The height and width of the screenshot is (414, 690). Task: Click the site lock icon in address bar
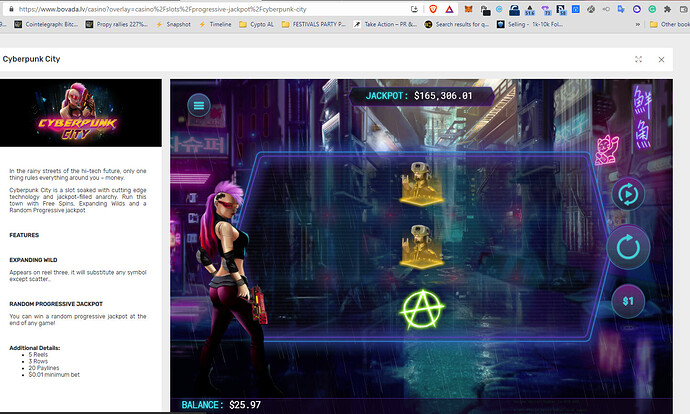[x=11, y=9]
